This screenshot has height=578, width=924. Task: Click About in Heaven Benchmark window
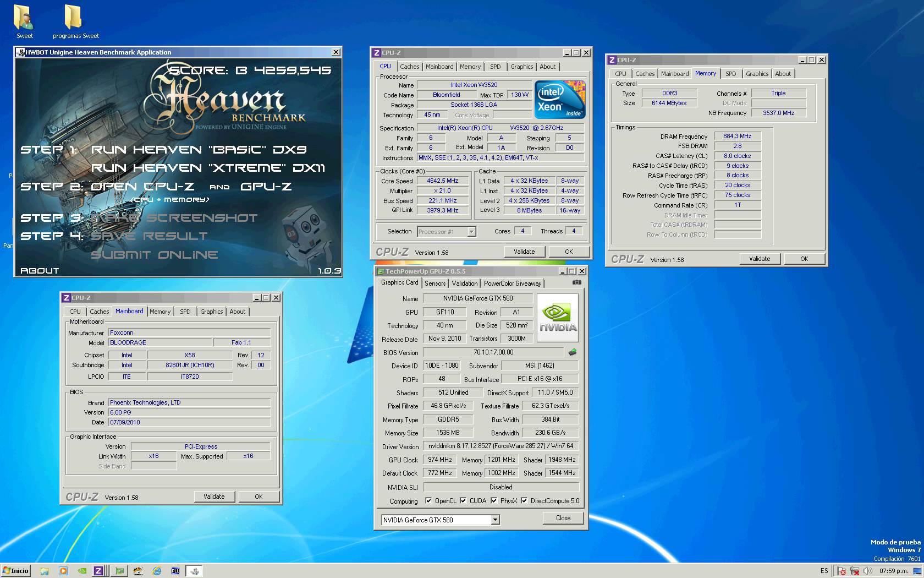coord(40,271)
